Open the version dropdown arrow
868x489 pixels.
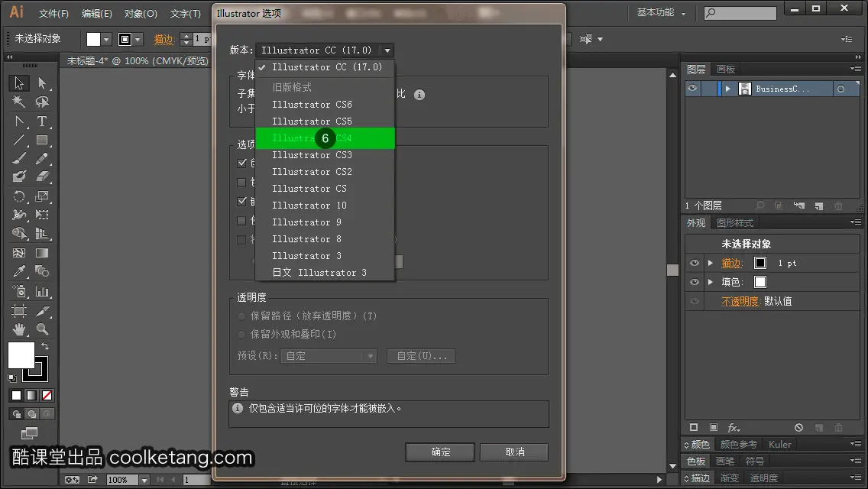pyautogui.click(x=387, y=50)
